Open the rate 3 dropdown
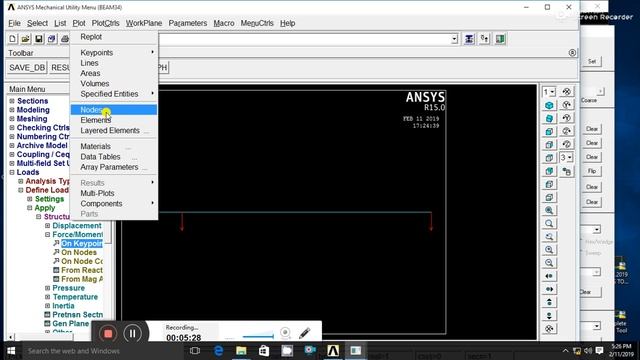This screenshot has width=640, height=360. (566, 158)
